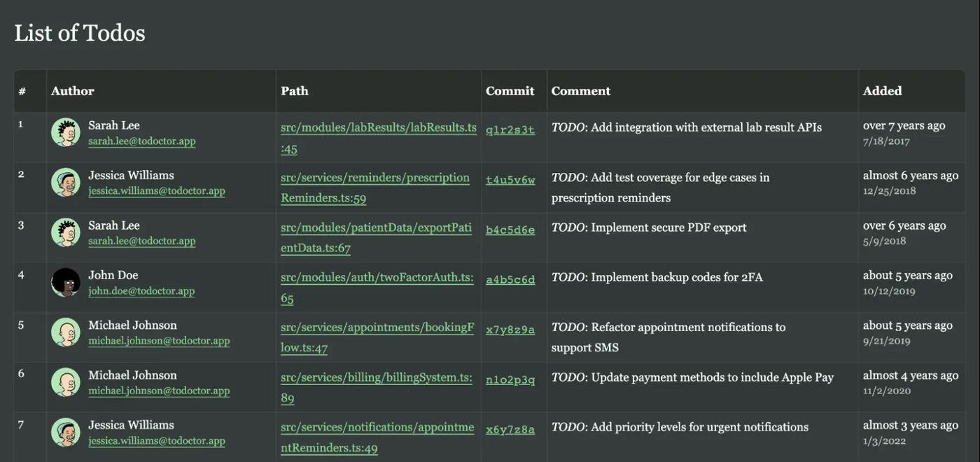Click the Added column header
980x462 pixels.
(x=882, y=91)
